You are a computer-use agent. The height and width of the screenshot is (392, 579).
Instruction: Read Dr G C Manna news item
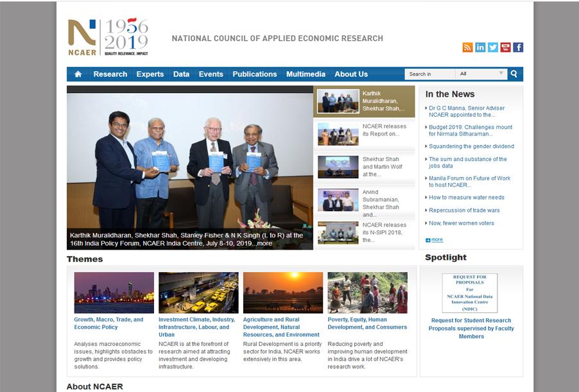click(467, 112)
